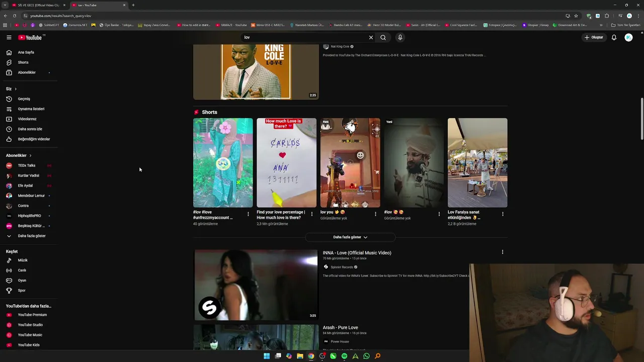Open Lov Faralya sanat etkinliğinden short
Image resolution: width=644 pixels, height=362 pixels.
(477, 163)
